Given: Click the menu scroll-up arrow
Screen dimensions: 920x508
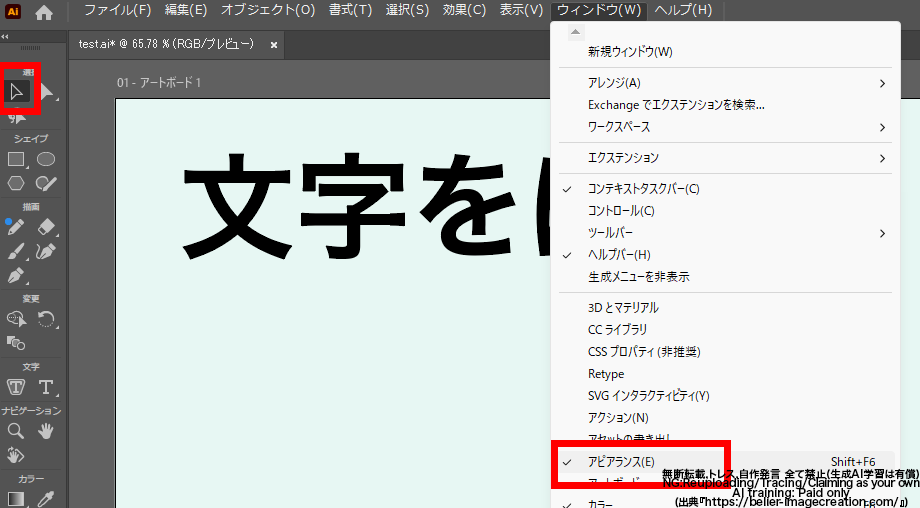Looking at the screenshot, I should [576, 32].
